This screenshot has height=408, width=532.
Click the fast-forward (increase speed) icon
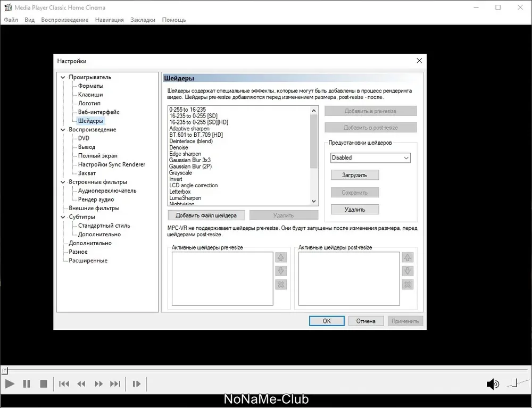99,384
